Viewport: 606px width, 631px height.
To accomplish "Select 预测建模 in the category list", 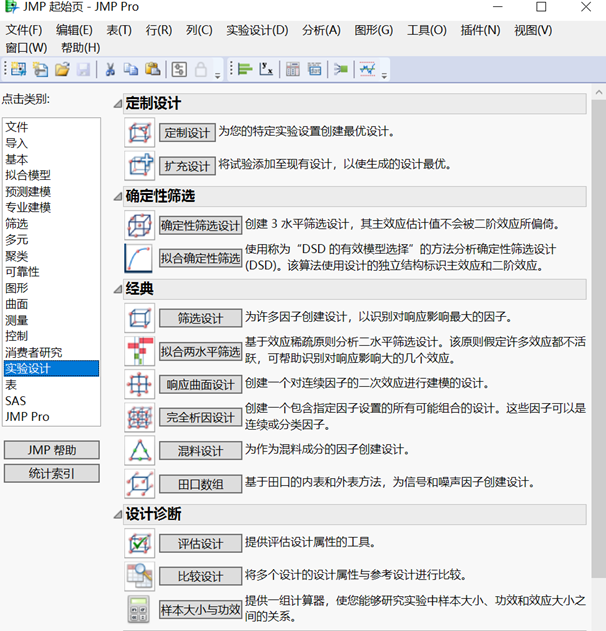I will pos(52,192).
